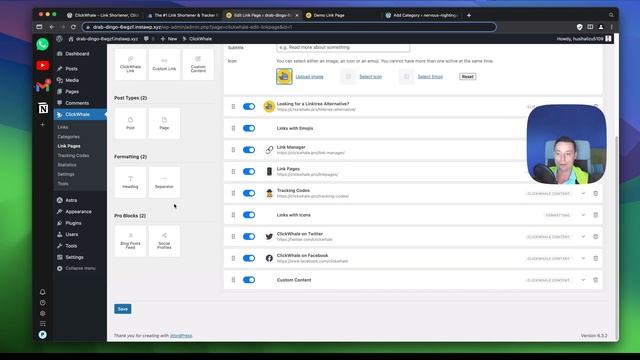Open YouTube in the browser sidebar
The image size is (640, 360).
pyautogui.click(x=42, y=65)
